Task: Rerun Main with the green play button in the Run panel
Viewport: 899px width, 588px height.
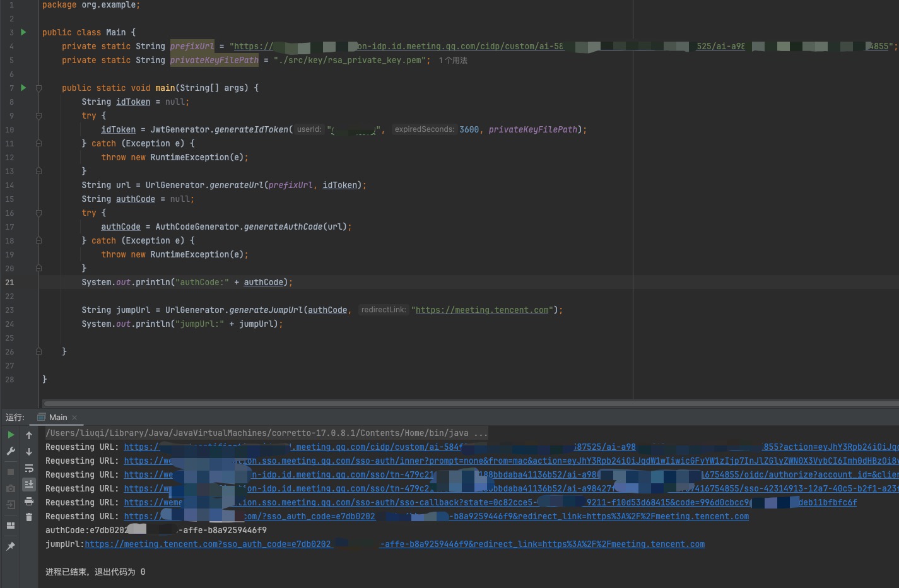Action: pyautogui.click(x=11, y=435)
